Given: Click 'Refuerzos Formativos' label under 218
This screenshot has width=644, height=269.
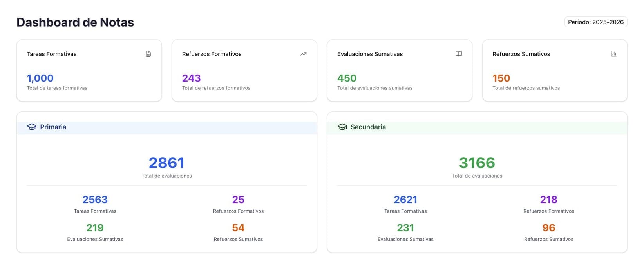Looking at the screenshot, I should click(549, 211).
